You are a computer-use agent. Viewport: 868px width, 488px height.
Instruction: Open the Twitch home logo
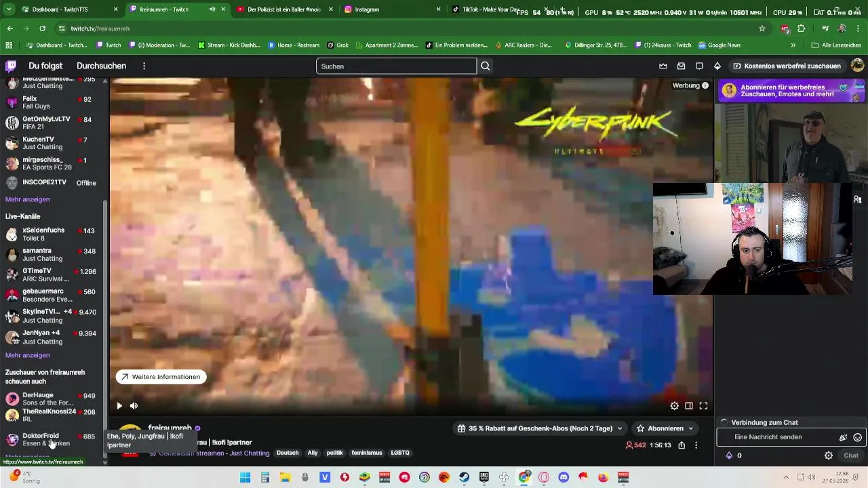11,66
